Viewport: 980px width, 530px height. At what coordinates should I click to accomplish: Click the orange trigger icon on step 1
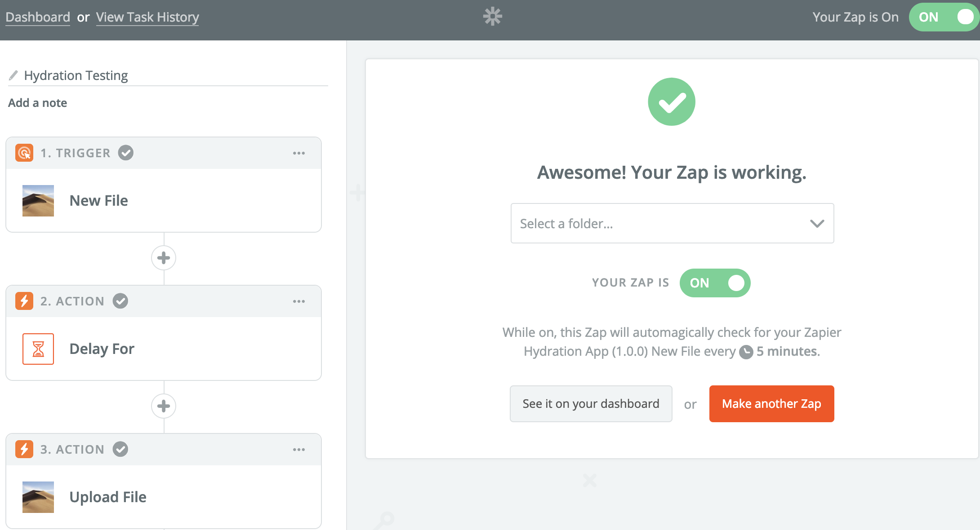24,153
